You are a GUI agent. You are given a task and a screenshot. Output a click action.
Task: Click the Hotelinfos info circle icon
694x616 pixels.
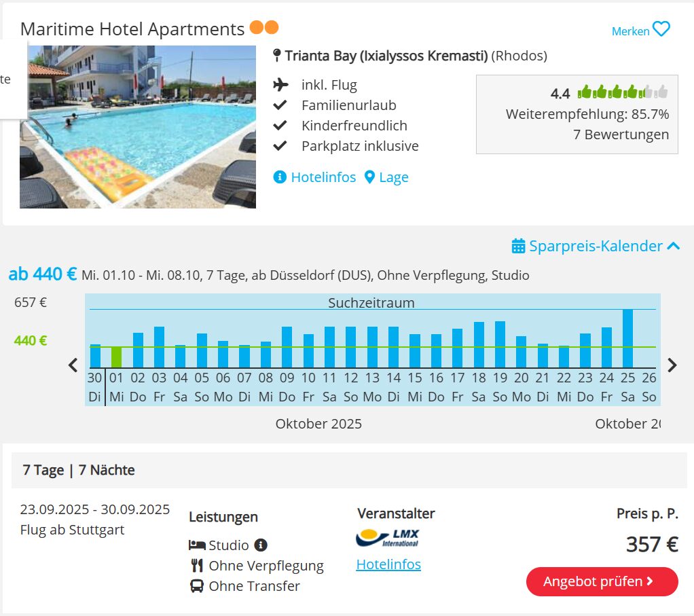(280, 177)
